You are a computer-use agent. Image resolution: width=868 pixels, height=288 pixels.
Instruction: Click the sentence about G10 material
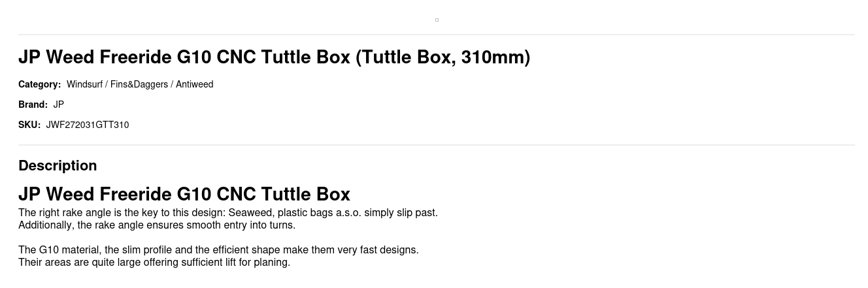point(218,250)
